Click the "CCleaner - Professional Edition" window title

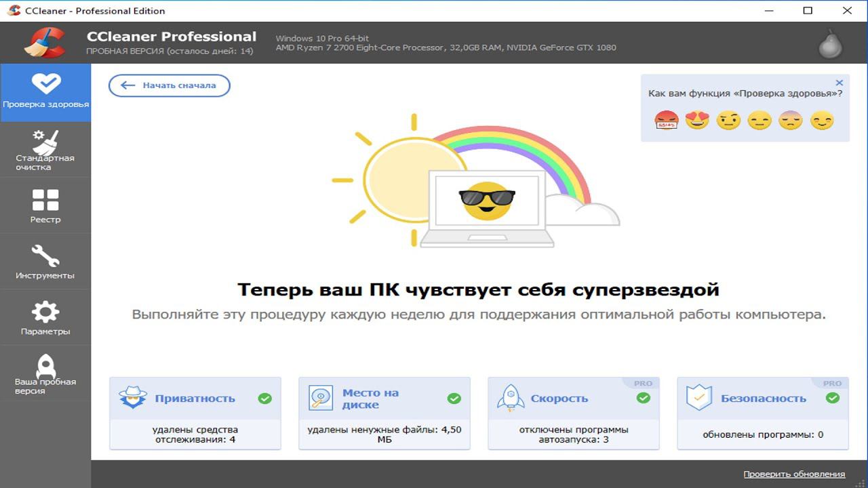pos(95,11)
